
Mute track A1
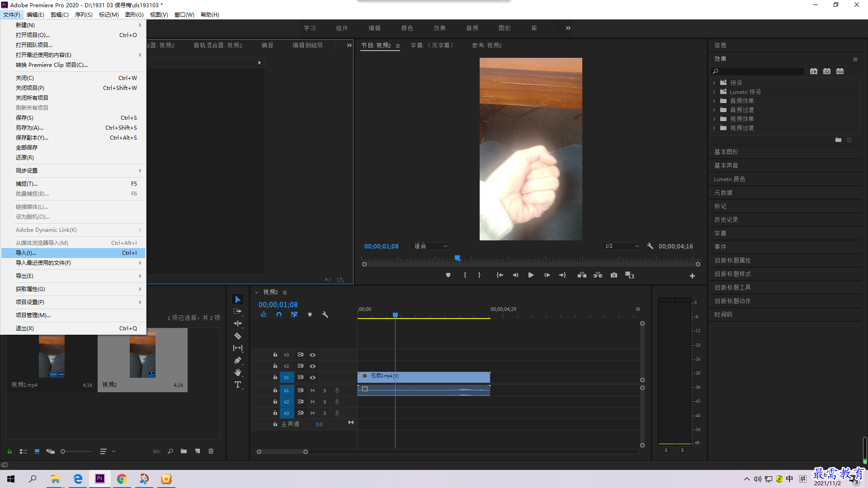point(312,390)
